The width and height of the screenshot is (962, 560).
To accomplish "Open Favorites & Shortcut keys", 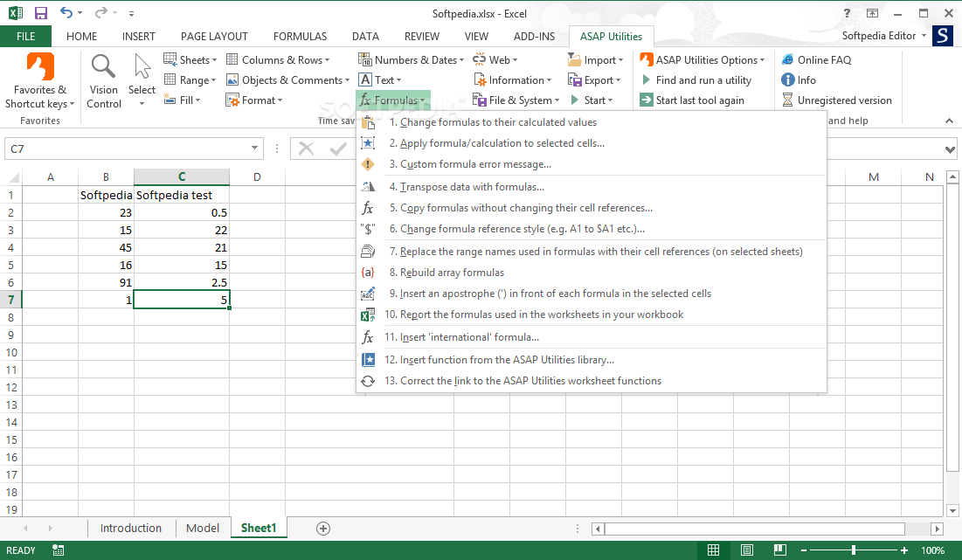I will (x=40, y=81).
